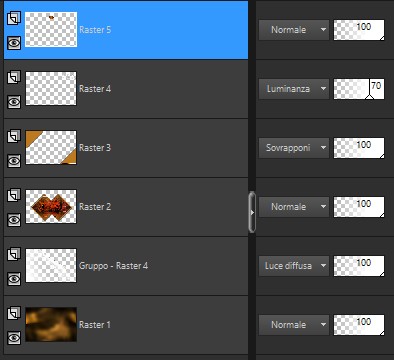Select the Raster 2 diamond image thumbnail
394x360 pixels.
[x=51, y=207]
